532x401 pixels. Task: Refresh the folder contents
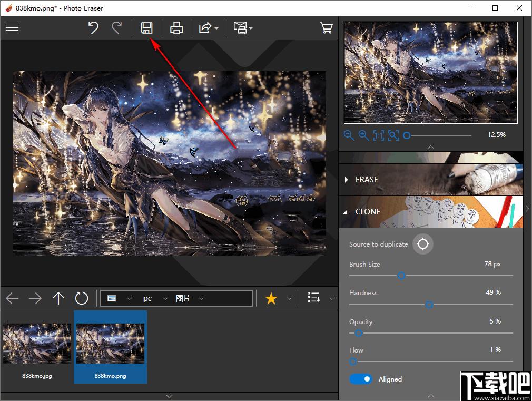[x=82, y=298]
